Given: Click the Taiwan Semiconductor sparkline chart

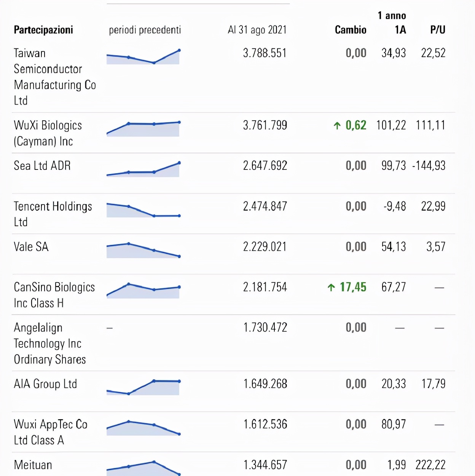Looking at the screenshot, I should click(x=143, y=57).
